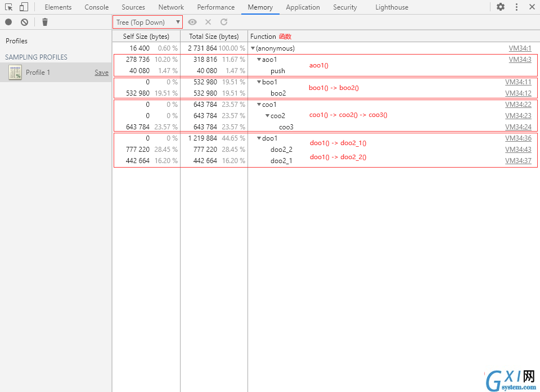This screenshot has width=540, height=392.
Task: Open the Security tab
Action: pos(345,7)
